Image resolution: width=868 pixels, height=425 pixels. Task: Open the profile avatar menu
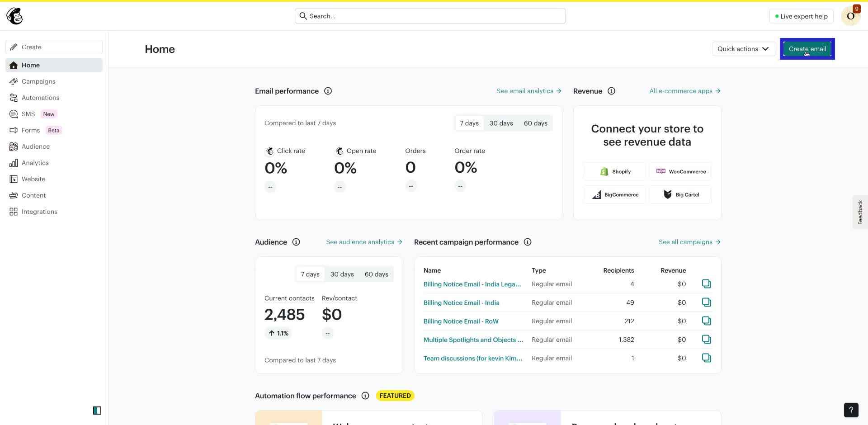850,16
